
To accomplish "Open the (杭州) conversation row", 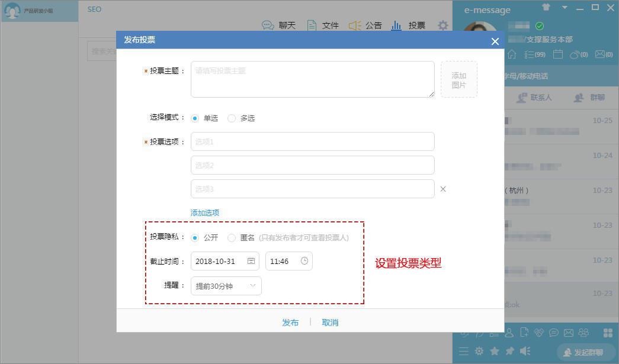I will click(562, 197).
